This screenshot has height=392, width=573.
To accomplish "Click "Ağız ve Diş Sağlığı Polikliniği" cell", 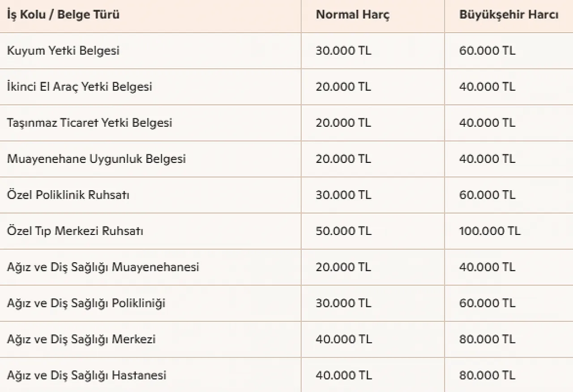I will [x=86, y=303].
